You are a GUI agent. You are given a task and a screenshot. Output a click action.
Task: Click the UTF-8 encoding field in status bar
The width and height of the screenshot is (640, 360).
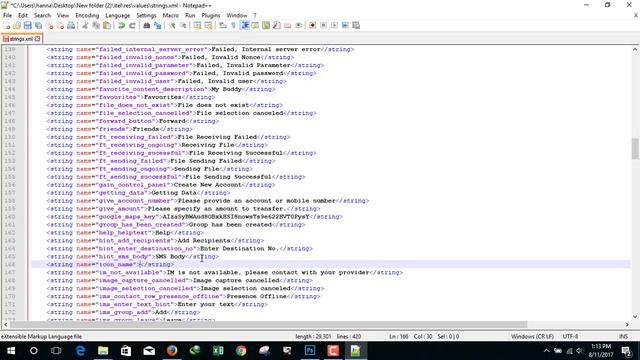coord(570,336)
